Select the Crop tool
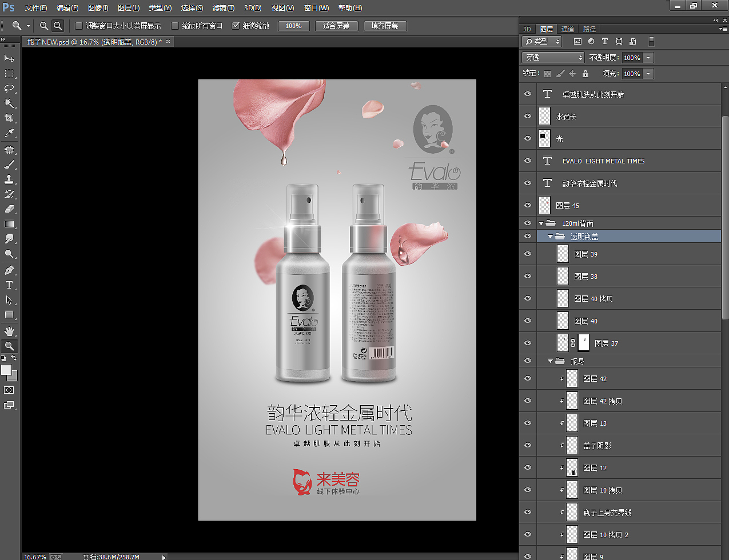This screenshot has height=560, width=729. point(9,118)
